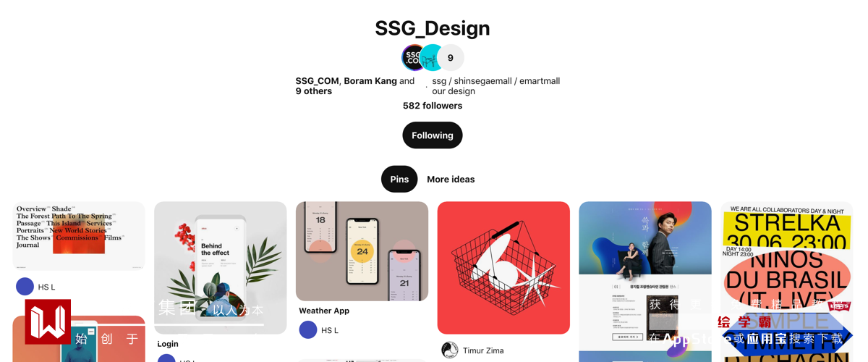View the 582 followers list
This screenshot has width=868, height=362.
(x=433, y=106)
